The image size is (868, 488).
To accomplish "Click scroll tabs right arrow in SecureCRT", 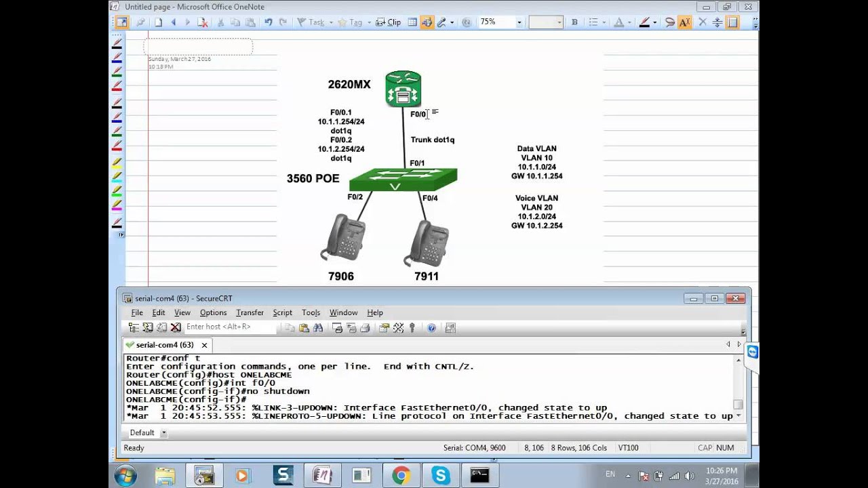I will 739,344.
